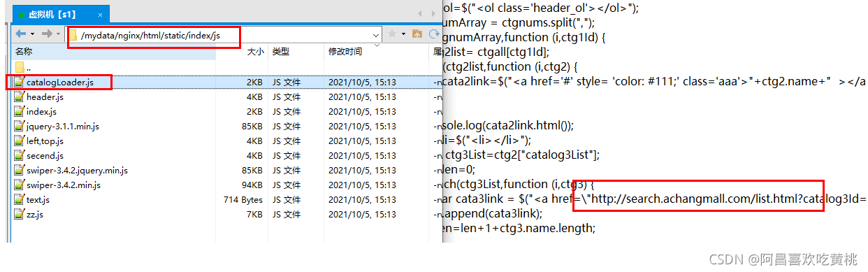868x272 pixels.
Task: Open the bookmarks dropdown arrow beside the star
Action: (403, 34)
